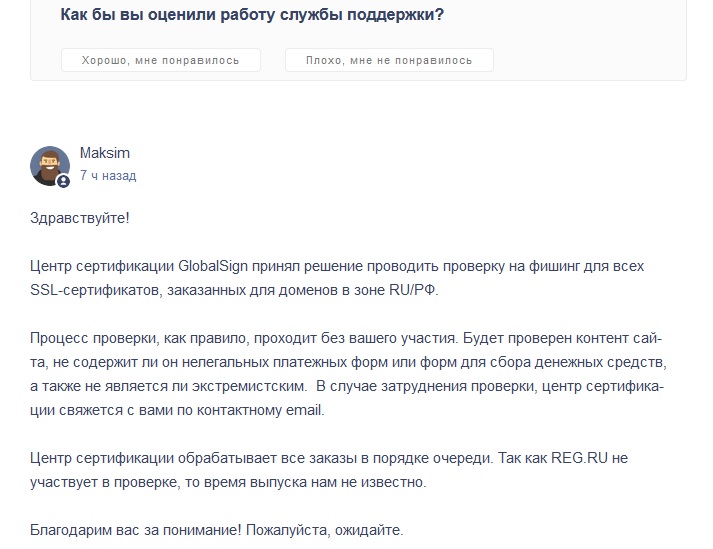Click the greeting 'Здравствуйте!'

click(x=80, y=218)
